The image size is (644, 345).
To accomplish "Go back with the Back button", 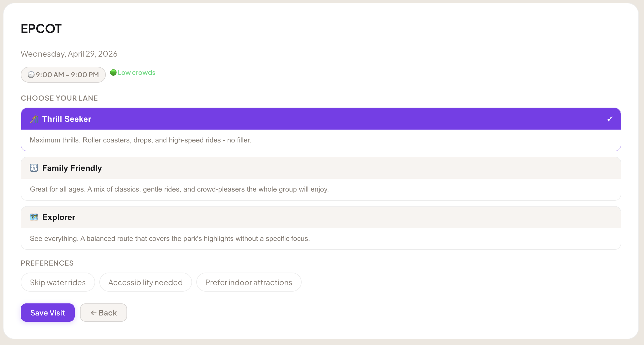I will point(103,313).
